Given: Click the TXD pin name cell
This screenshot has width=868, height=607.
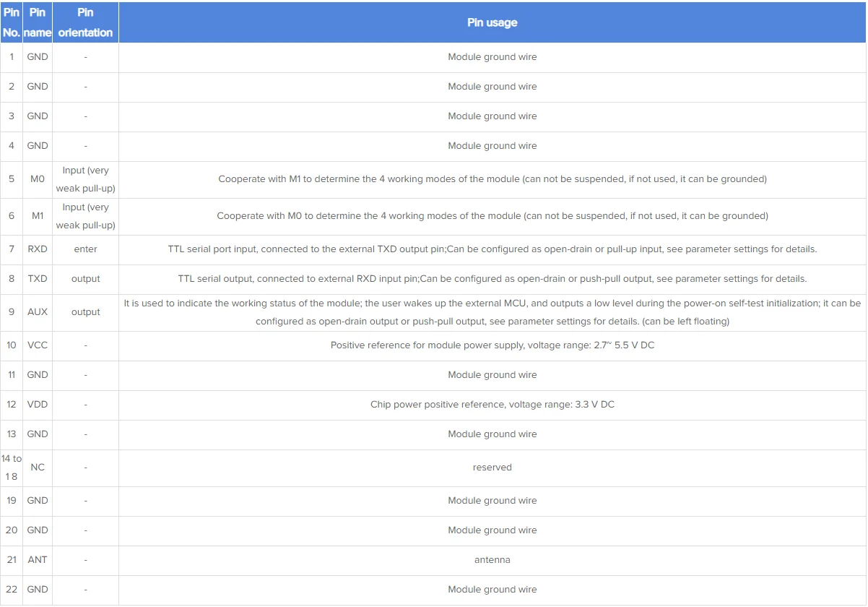Looking at the screenshot, I should tap(38, 279).
